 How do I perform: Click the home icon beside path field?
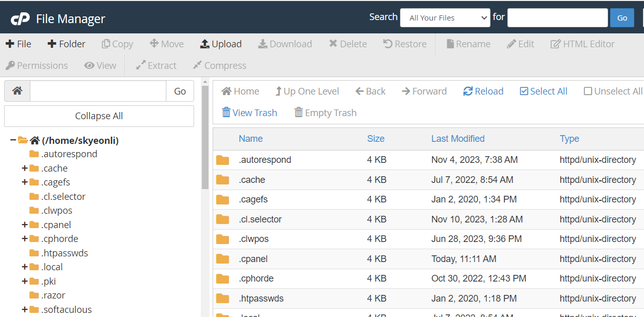[x=17, y=91]
